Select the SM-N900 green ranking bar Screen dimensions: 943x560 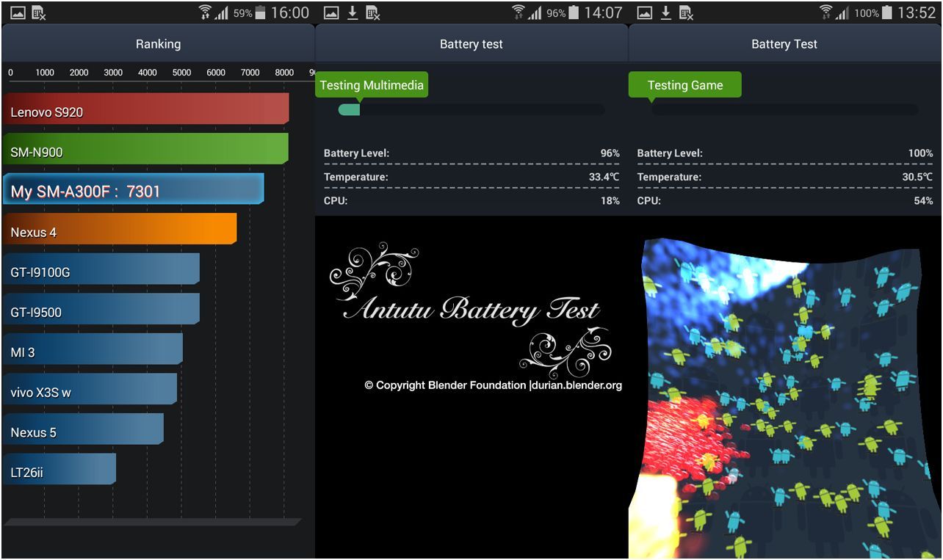coord(145,149)
